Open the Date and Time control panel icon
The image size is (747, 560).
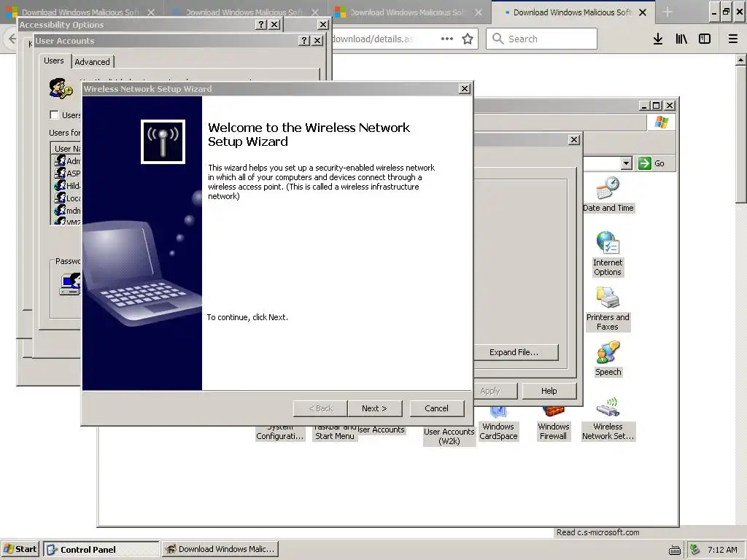coord(608,194)
